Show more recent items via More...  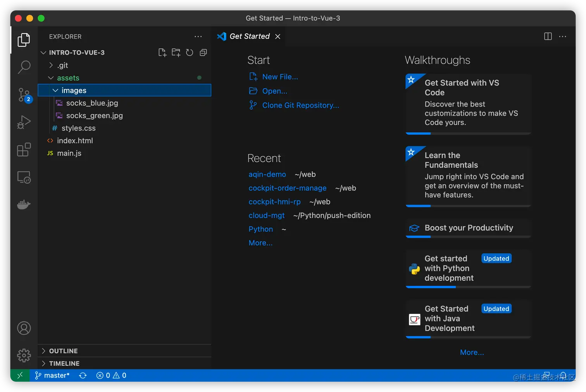(x=260, y=243)
